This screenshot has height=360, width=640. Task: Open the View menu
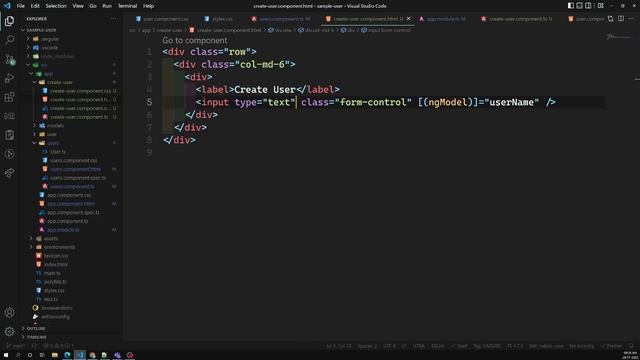point(78,6)
